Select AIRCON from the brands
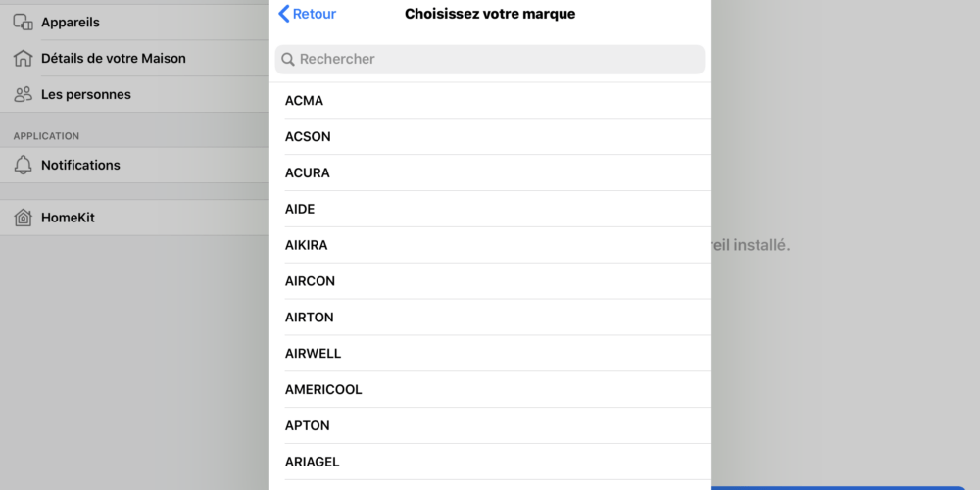Viewport: 980px width, 490px height. pos(490,281)
